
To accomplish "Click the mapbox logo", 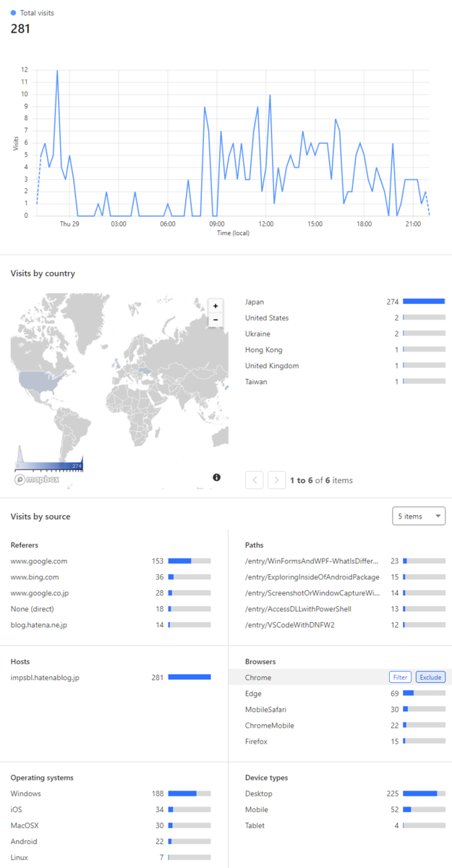I will [x=37, y=479].
